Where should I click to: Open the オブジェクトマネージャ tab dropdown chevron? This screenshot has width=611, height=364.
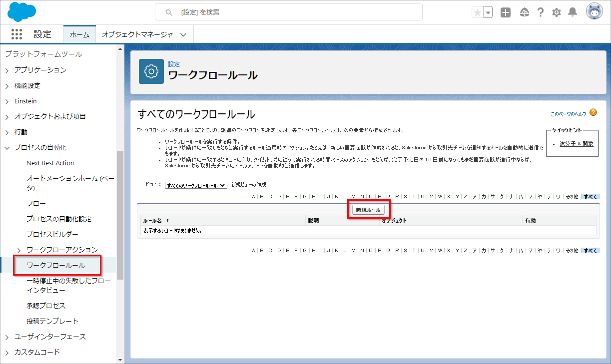pos(183,35)
